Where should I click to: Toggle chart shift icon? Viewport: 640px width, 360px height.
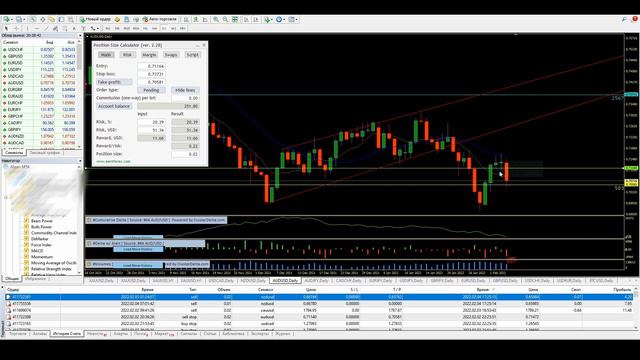click(256, 19)
